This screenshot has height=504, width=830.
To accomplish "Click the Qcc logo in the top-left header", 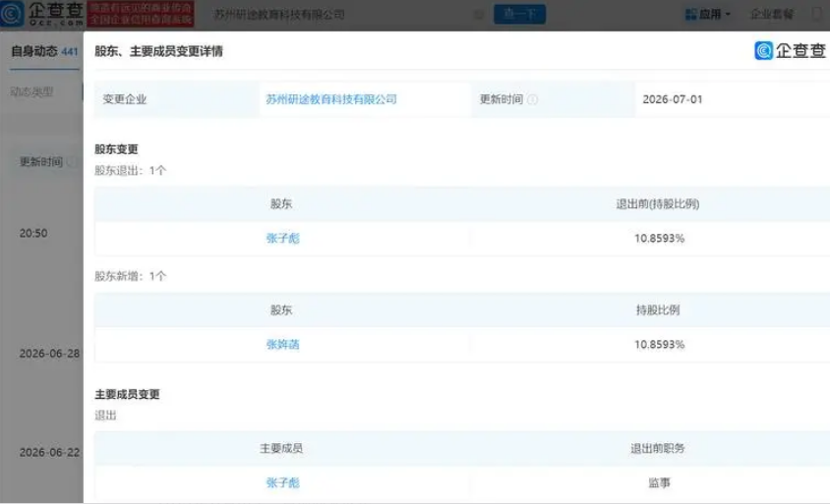I will tap(42, 14).
